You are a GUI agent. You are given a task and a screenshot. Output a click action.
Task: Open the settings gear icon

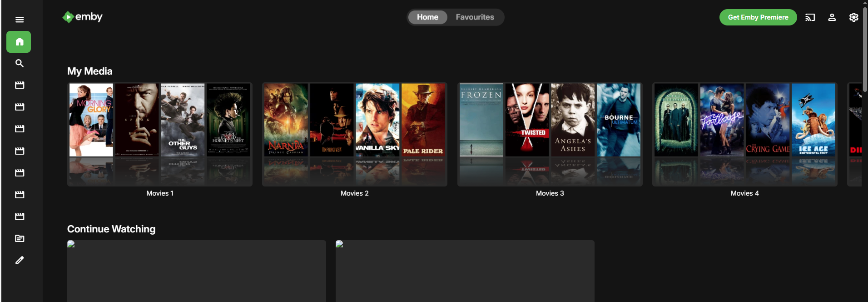point(854,17)
